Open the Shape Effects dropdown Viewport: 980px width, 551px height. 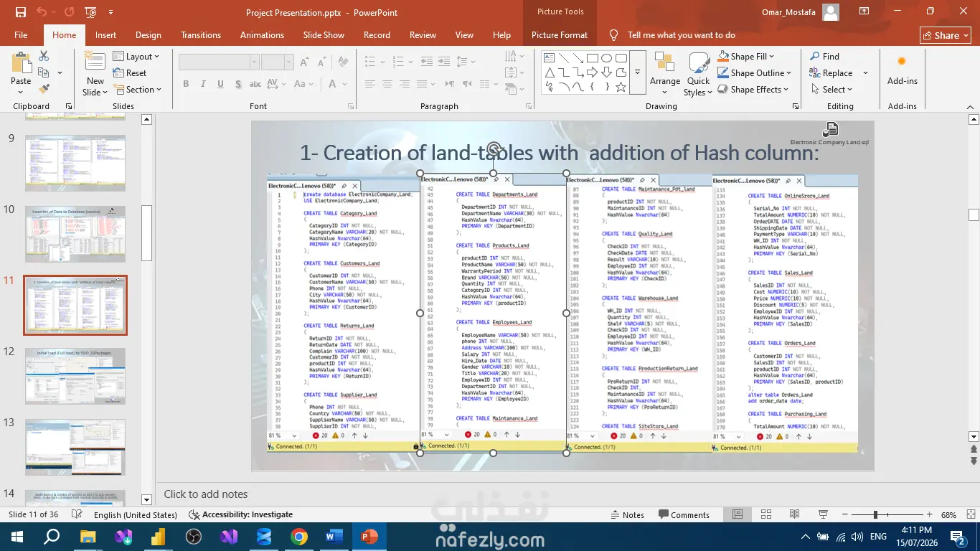coord(753,89)
